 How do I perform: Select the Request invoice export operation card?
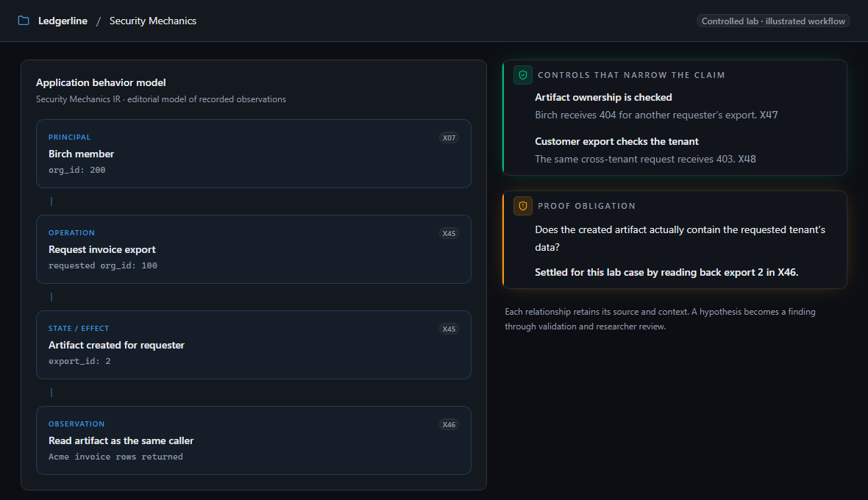pos(254,249)
